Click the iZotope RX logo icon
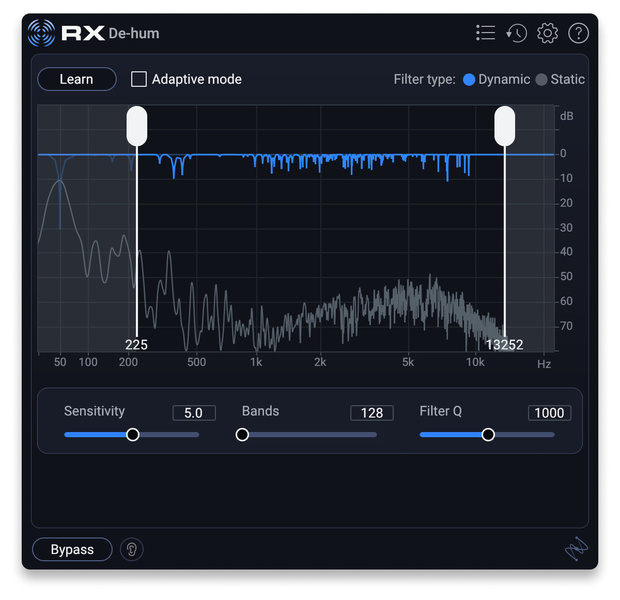 coord(41,33)
